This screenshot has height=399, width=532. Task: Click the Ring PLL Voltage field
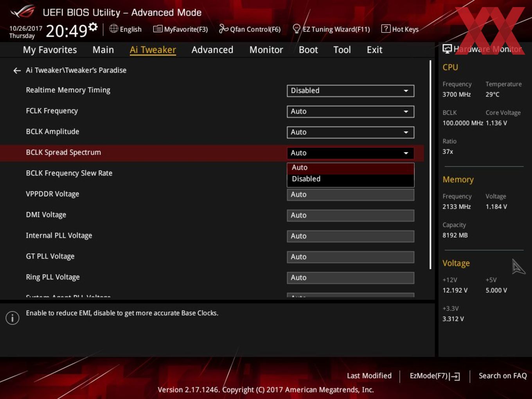click(350, 277)
